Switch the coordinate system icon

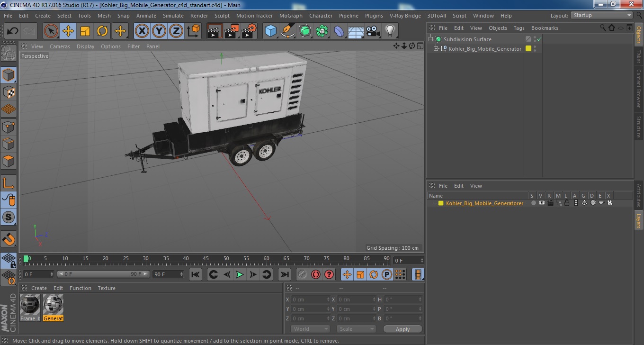194,31
